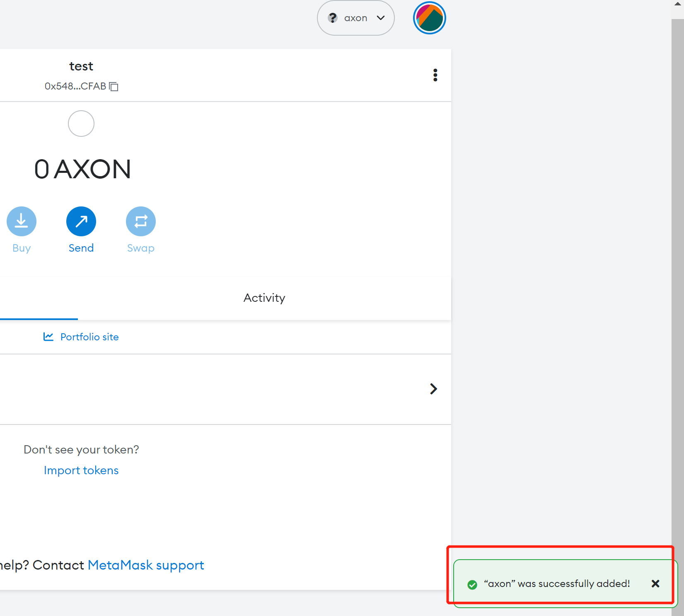Dismiss the axon successfully added notification
The image size is (684, 616).
[655, 584]
